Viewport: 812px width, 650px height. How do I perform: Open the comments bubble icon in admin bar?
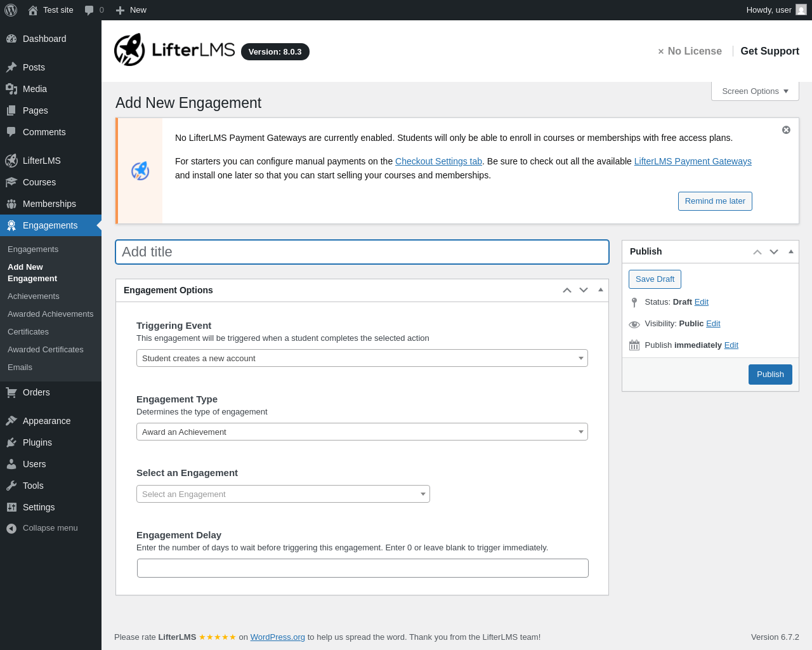[89, 10]
